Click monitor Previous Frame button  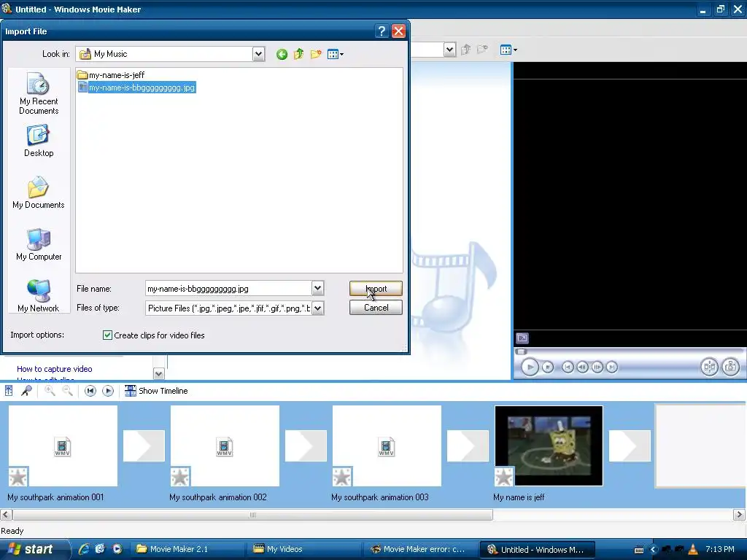pos(583,367)
